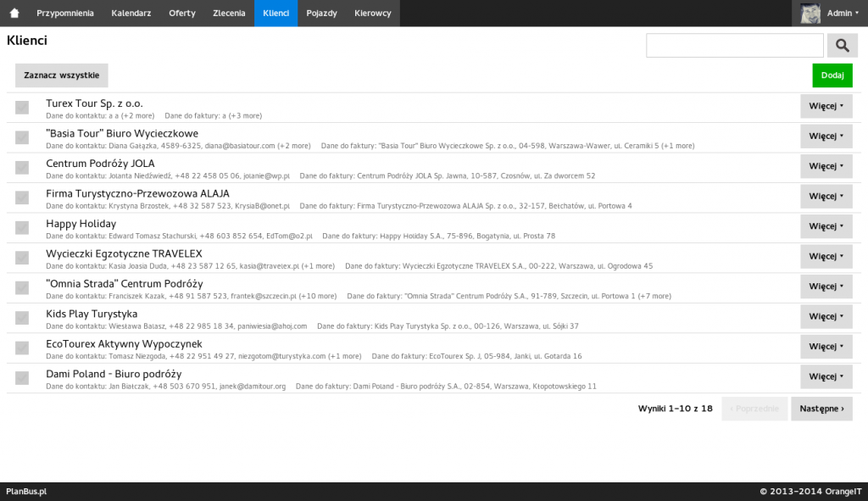Expand Więcej options for Happy Holiday
868x501 pixels.
[826, 226]
